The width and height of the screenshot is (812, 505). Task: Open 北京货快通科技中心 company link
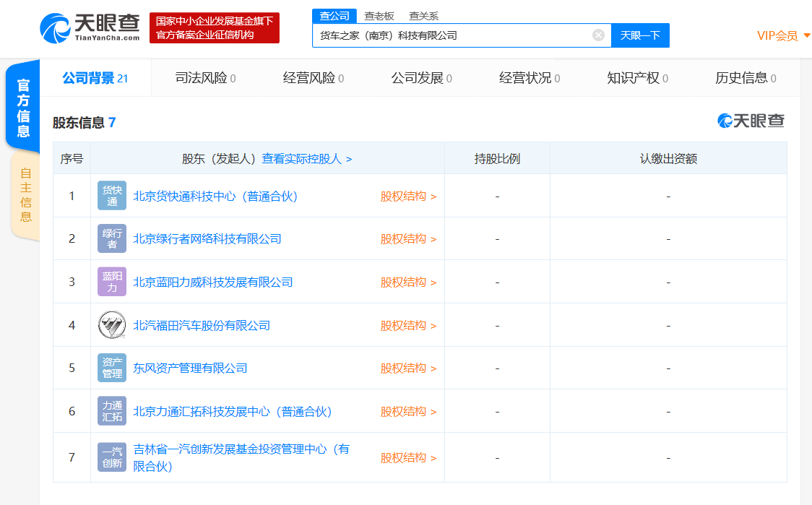[215, 197]
